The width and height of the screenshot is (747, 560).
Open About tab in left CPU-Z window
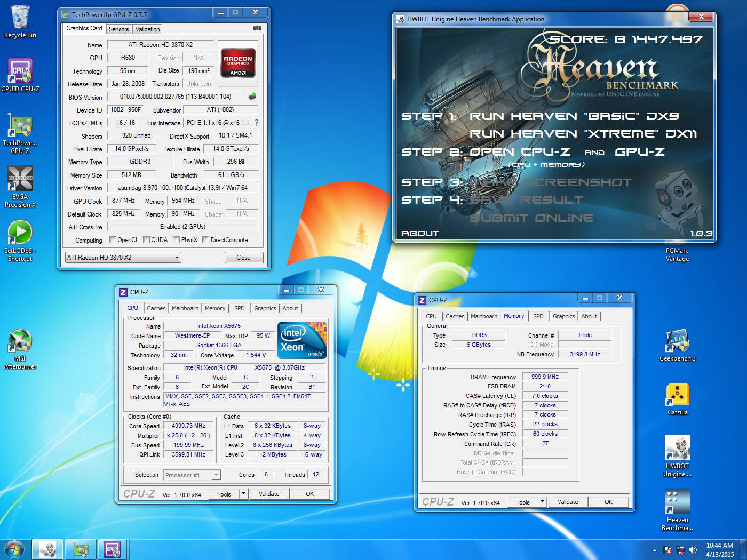tap(290, 308)
